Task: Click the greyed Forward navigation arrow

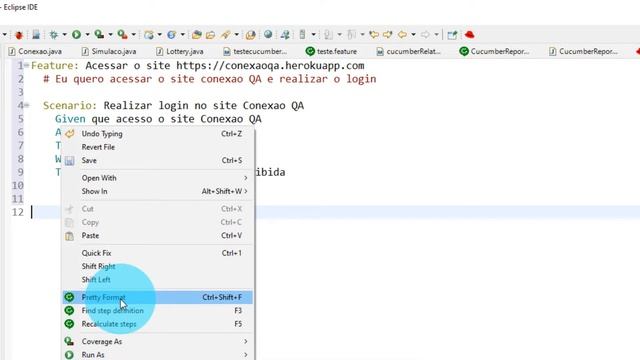Action: click(425, 35)
